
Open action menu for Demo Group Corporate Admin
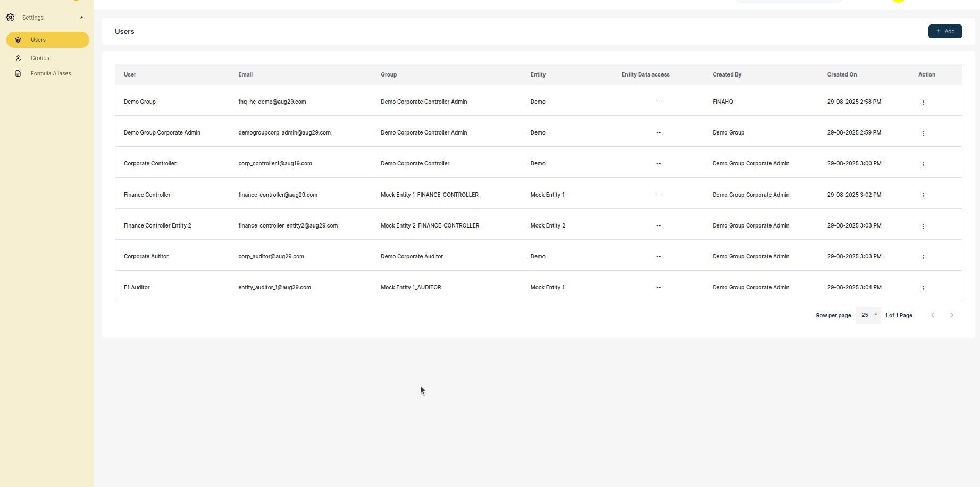pos(923,133)
